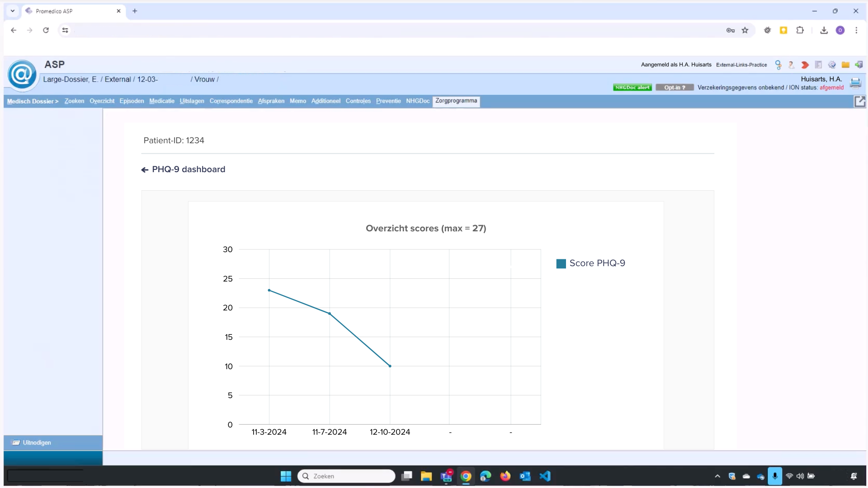This screenshot has height=488, width=868.
Task: Click the External-Links-Practice link
Action: (741, 65)
